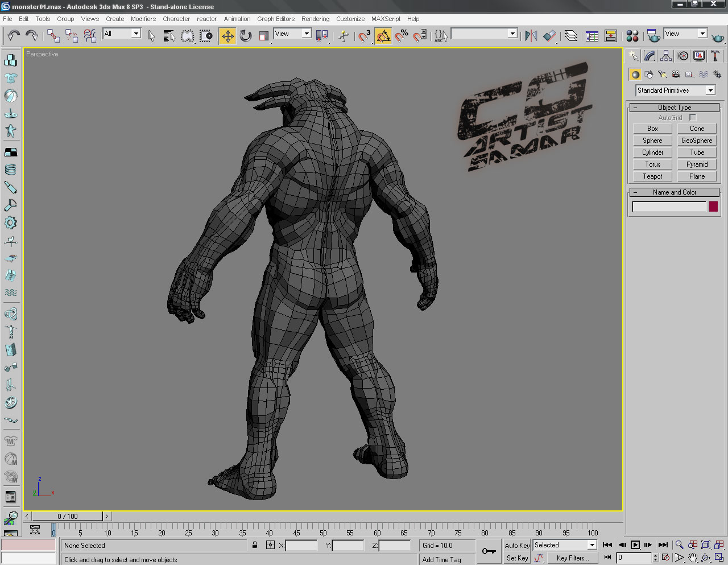Open the Rendering menu

point(315,19)
